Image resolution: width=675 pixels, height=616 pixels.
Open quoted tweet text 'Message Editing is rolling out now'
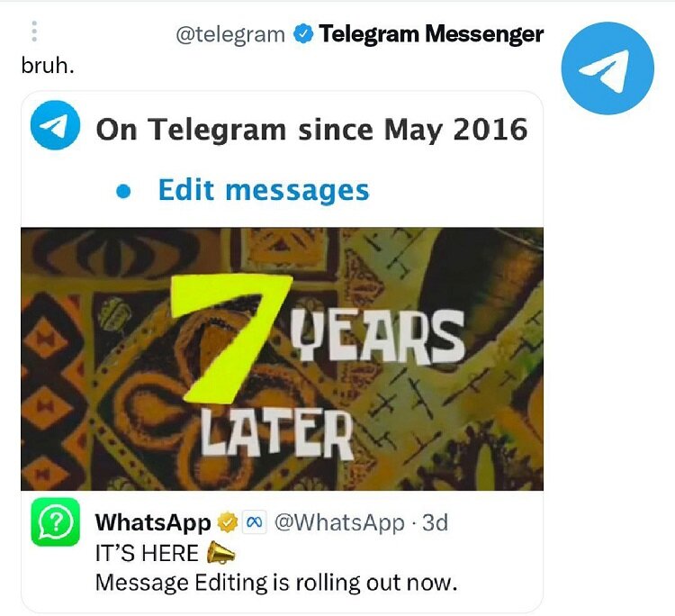(276, 584)
